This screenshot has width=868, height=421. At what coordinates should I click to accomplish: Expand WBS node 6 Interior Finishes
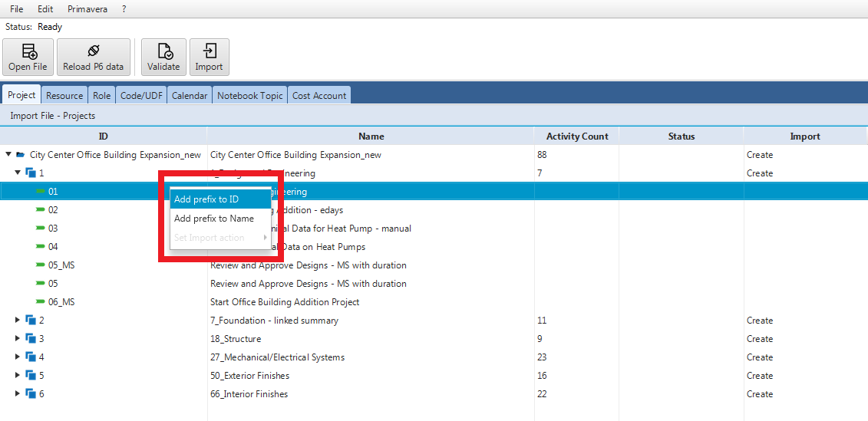click(18, 394)
